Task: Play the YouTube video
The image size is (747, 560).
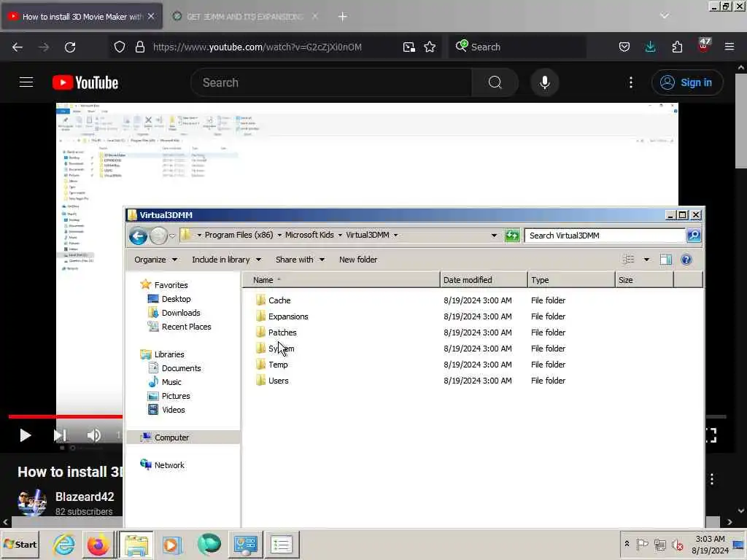Action: 25,435
